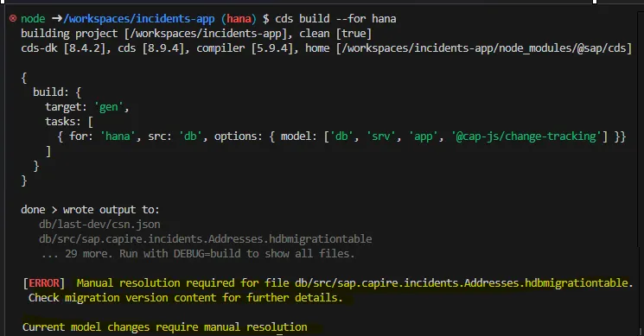Viewport: 644px width, 336px height.
Task: Click the typed command 'cds build --for hana'
Action: click(x=335, y=19)
